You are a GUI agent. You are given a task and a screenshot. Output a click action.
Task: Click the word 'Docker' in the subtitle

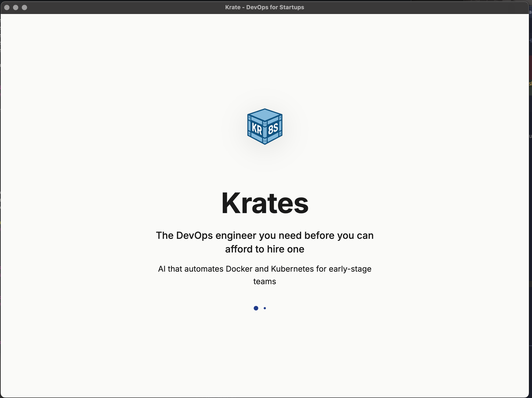239,269
